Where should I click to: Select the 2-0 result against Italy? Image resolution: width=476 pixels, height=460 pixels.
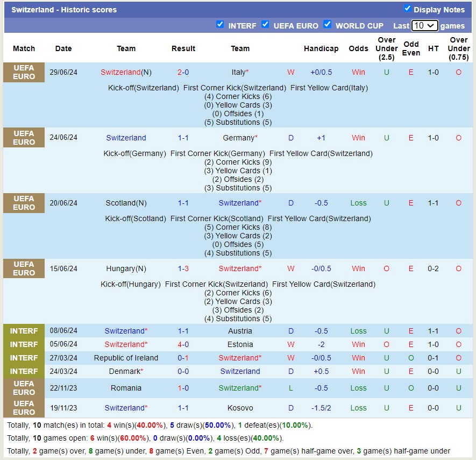pyautogui.click(x=183, y=72)
